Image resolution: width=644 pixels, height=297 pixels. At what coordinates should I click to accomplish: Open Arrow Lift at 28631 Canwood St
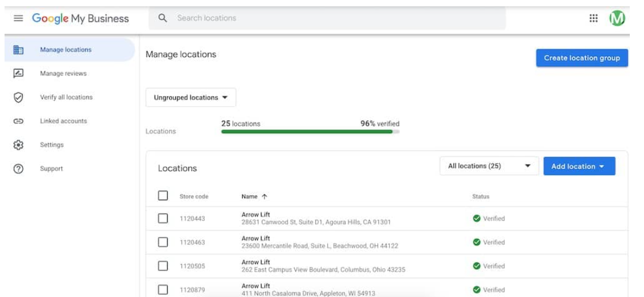[316, 218]
